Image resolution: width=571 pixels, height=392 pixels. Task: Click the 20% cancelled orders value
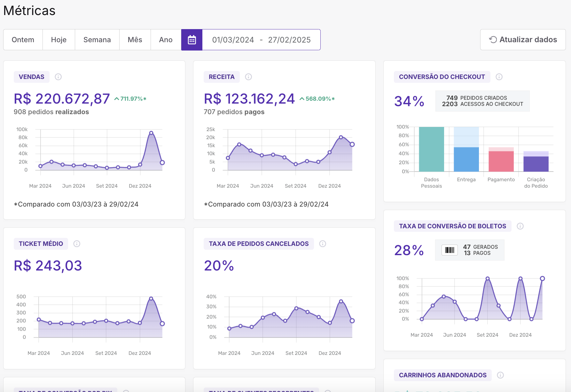(219, 266)
